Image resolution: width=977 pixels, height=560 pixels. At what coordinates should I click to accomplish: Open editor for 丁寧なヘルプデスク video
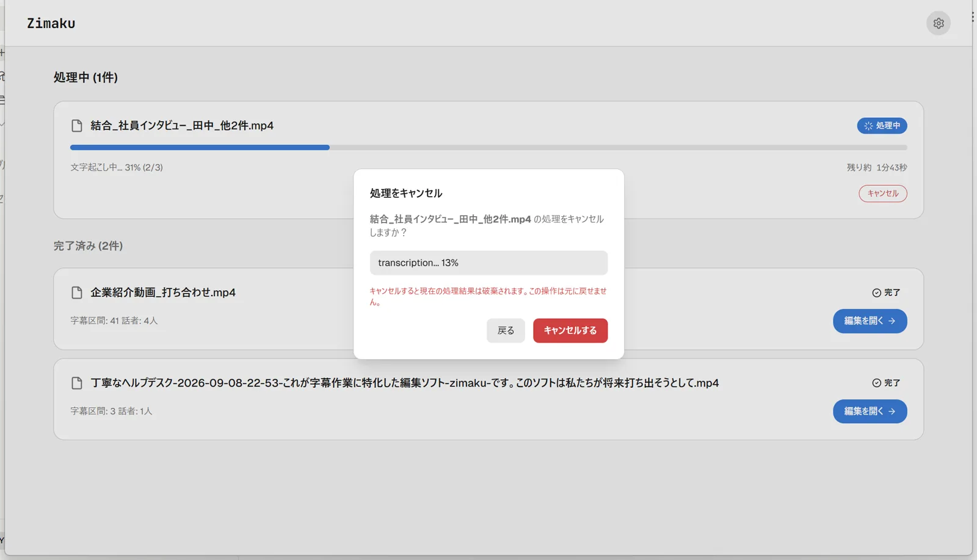click(870, 412)
